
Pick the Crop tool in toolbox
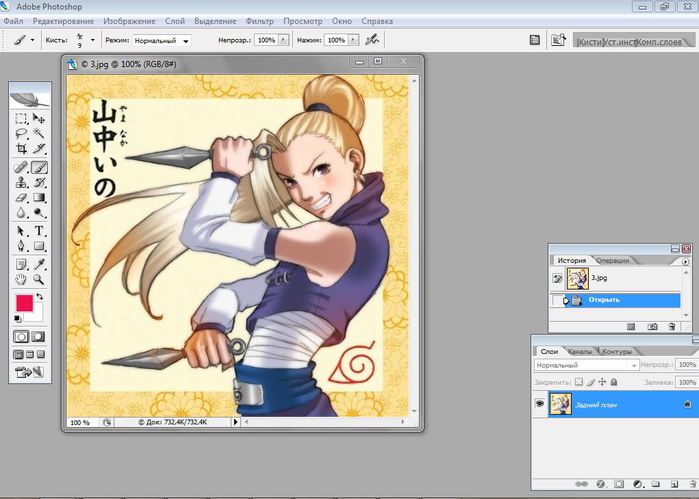tap(21, 149)
